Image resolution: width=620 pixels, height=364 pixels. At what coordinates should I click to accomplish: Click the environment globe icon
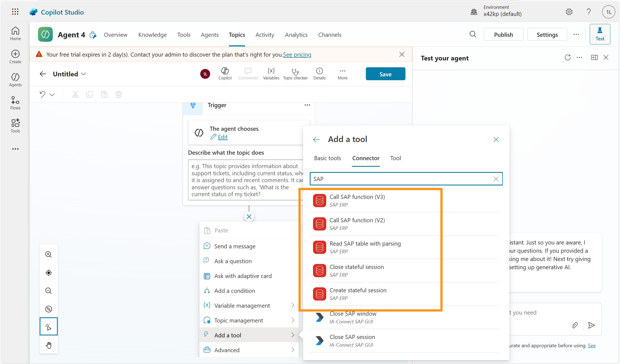click(x=474, y=12)
